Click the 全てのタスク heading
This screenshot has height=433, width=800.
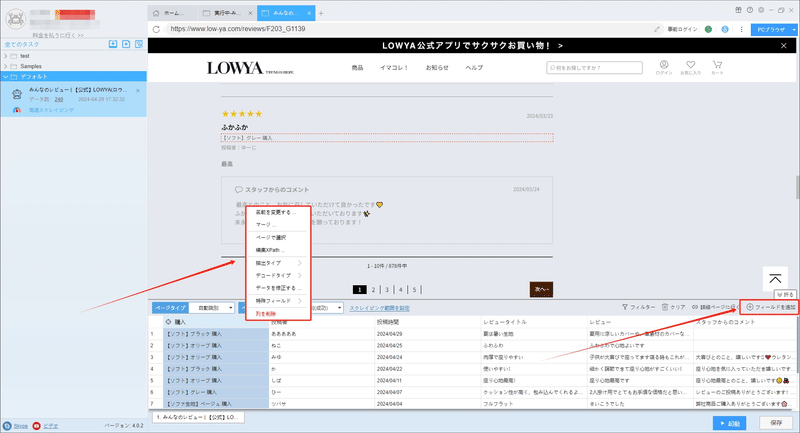pos(22,44)
